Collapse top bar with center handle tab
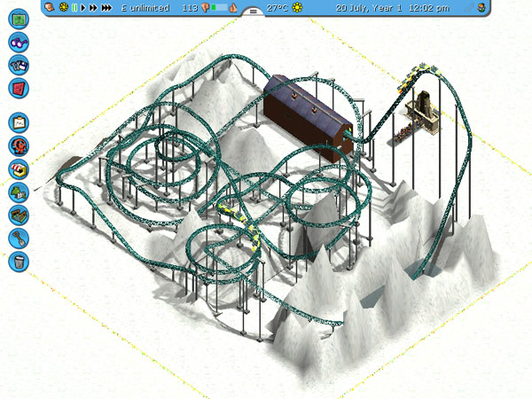This screenshot has height=399, width=532. tap(253, 12)
